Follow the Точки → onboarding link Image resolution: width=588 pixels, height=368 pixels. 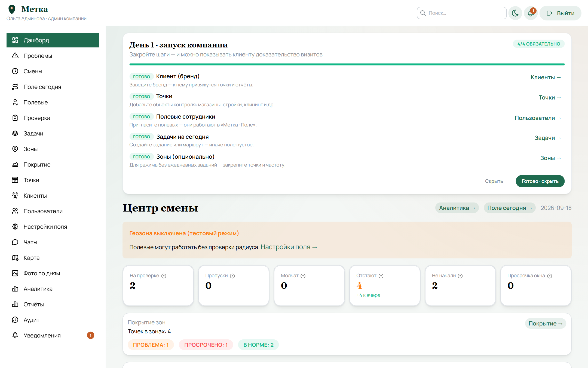pyautogui.click(x=550, y=98)
